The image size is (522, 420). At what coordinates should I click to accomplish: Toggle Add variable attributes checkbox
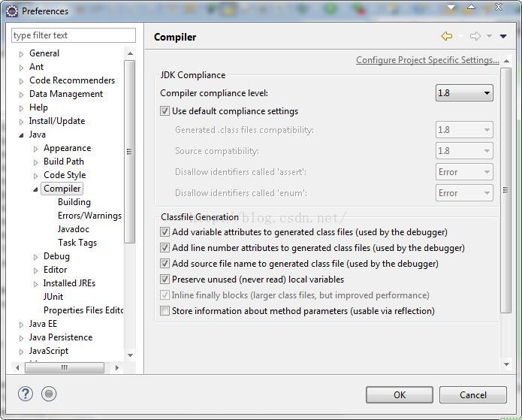pyautogui.click(x=164, y=232)
